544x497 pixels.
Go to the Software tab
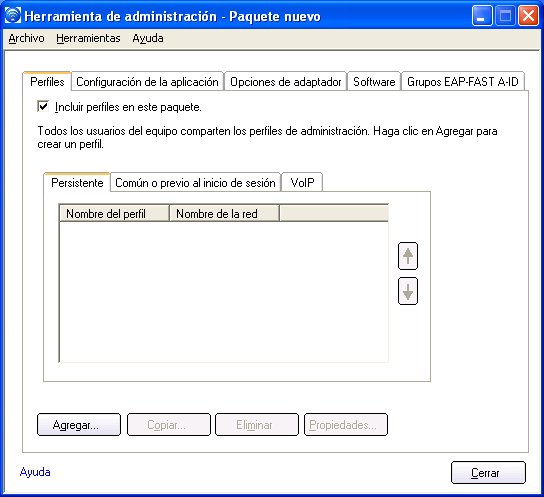(x=374, y=82)
